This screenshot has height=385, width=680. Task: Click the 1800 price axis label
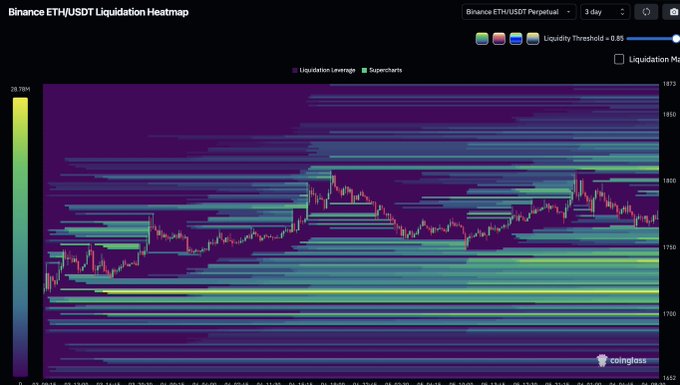669,181
